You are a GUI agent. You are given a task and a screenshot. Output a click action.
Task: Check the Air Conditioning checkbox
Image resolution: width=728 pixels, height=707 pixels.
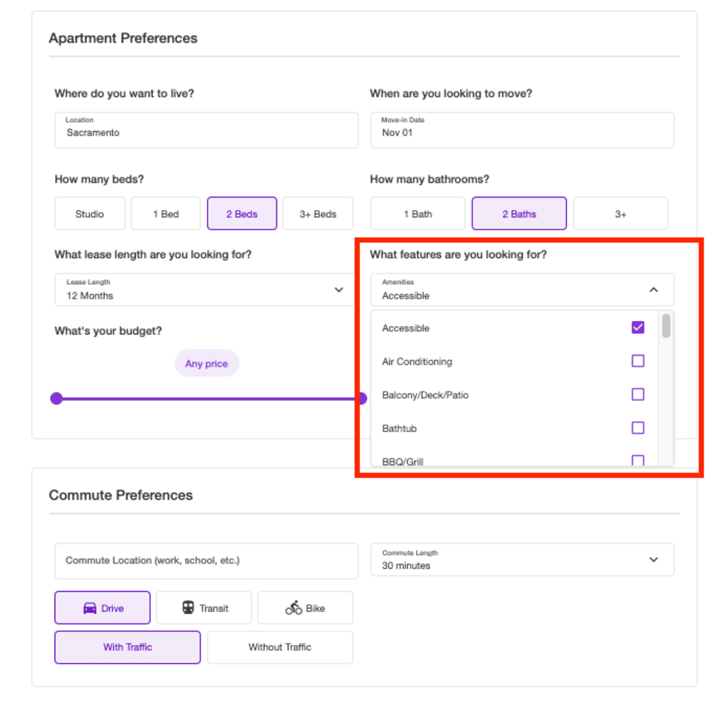coord(638,361)
